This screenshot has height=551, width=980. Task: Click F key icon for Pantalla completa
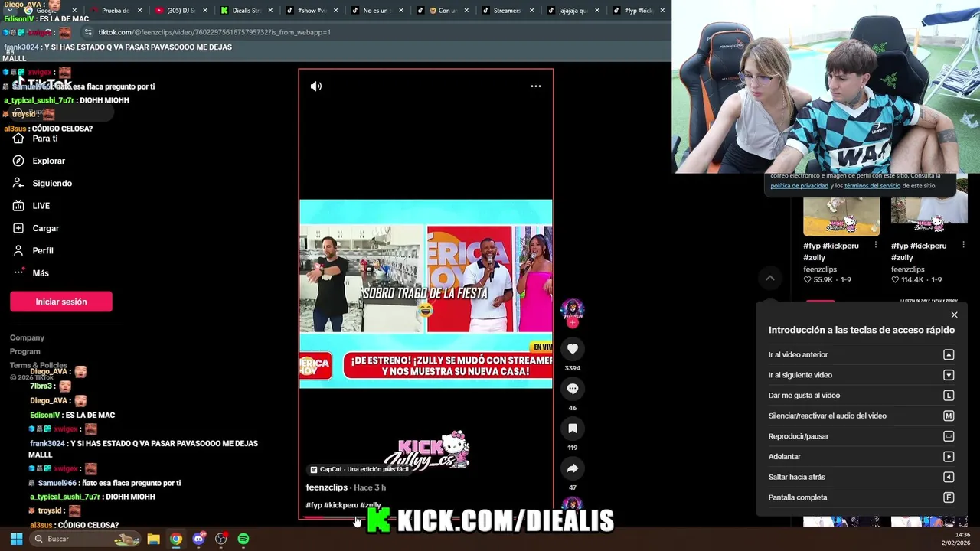point(949,497)
